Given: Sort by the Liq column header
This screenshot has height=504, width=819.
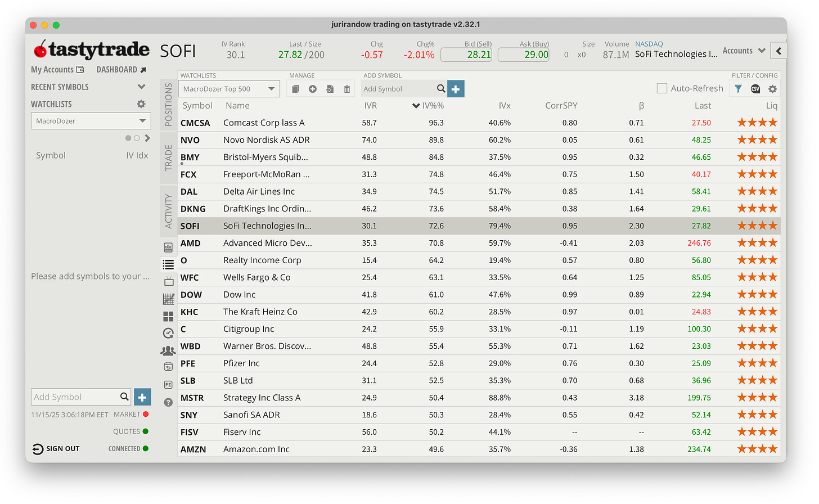Looking at the screenshot, I should coord(771,106).
